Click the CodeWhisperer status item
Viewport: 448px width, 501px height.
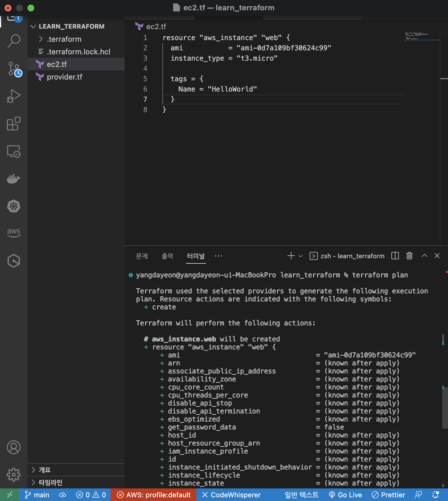231,495
